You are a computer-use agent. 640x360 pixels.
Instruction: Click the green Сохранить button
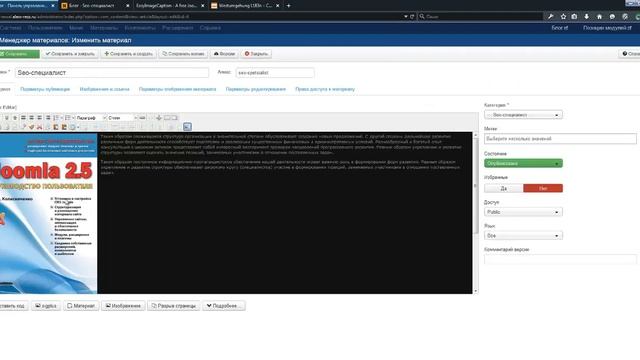click(19, 54)
